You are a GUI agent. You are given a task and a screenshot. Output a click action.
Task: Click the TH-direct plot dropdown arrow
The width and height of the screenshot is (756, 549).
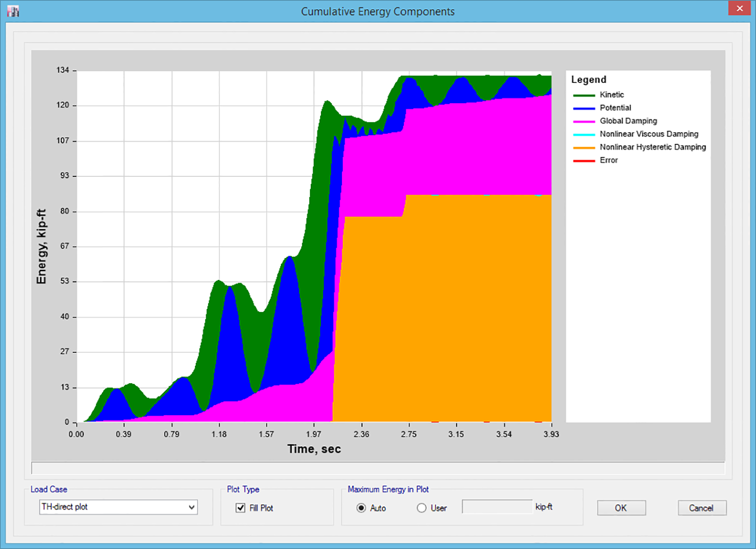pyautogui.click(x=191, y=507)
